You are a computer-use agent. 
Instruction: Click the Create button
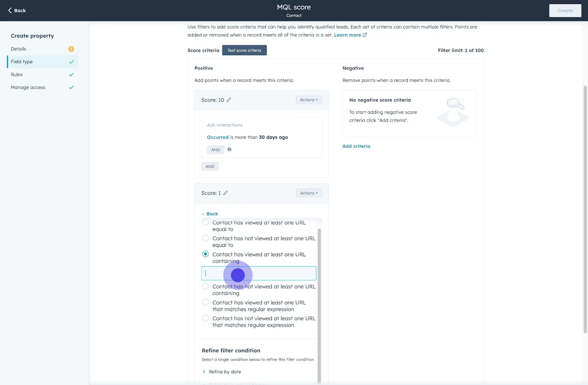tap(565, 11)
